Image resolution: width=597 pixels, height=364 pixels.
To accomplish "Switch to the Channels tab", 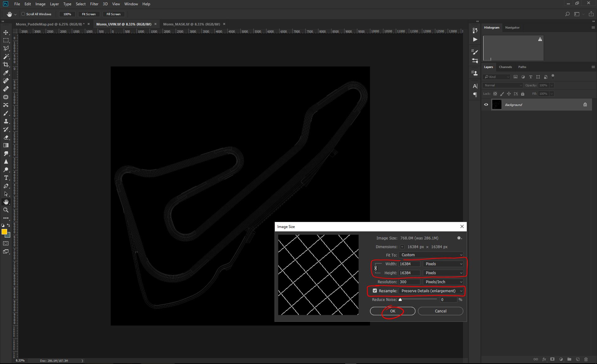I will tap(505, 67).
